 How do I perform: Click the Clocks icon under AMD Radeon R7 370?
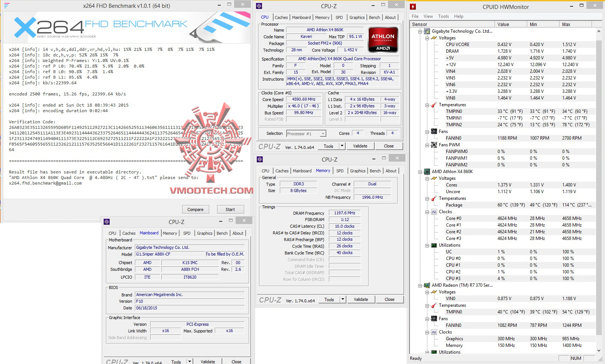[x=434, y=332]
